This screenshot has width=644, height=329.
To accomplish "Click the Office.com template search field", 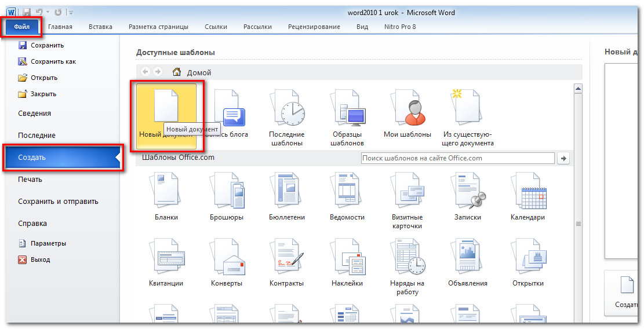I will (x=457, y=158).
